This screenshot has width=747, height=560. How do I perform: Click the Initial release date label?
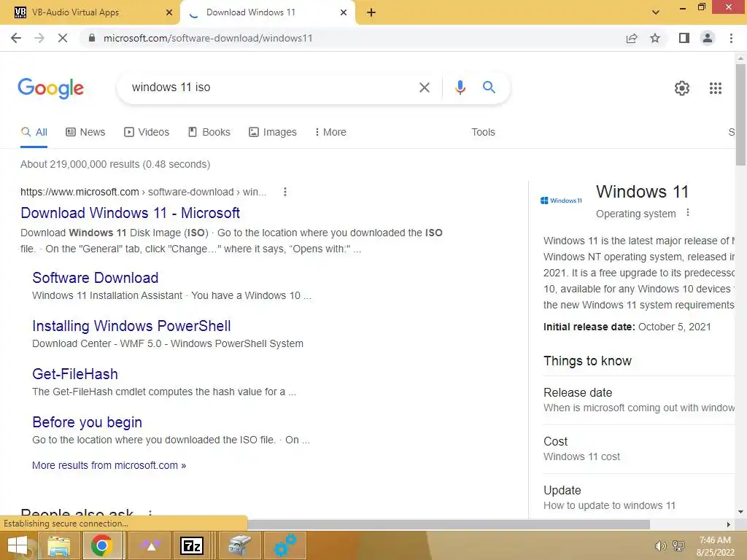click(589, 327)
